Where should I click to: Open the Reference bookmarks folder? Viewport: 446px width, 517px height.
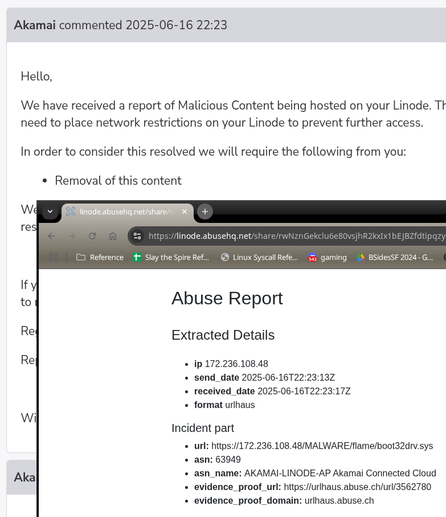(100, 257)
